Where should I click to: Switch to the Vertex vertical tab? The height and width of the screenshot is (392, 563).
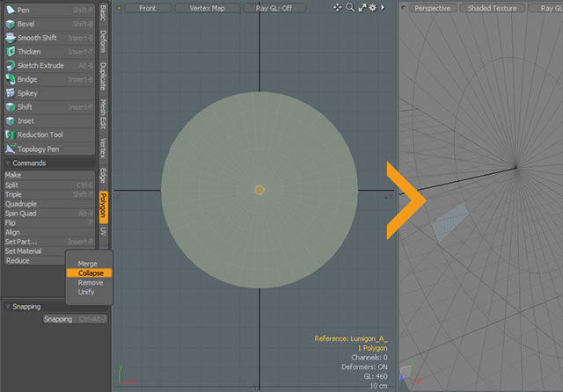coord(103,148)
